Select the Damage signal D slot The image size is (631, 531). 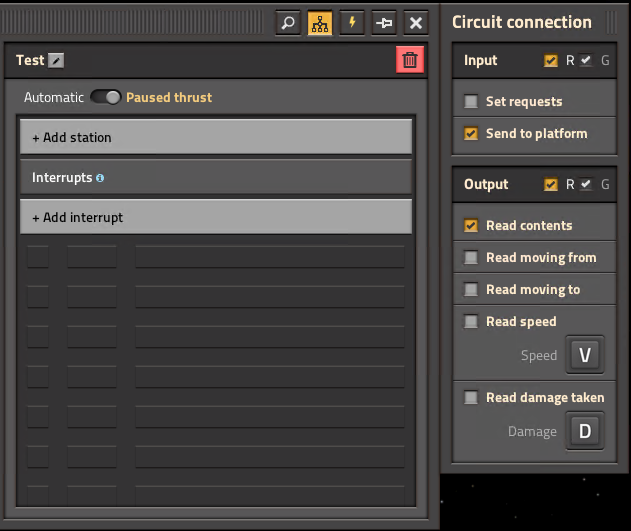pos(585,431)
